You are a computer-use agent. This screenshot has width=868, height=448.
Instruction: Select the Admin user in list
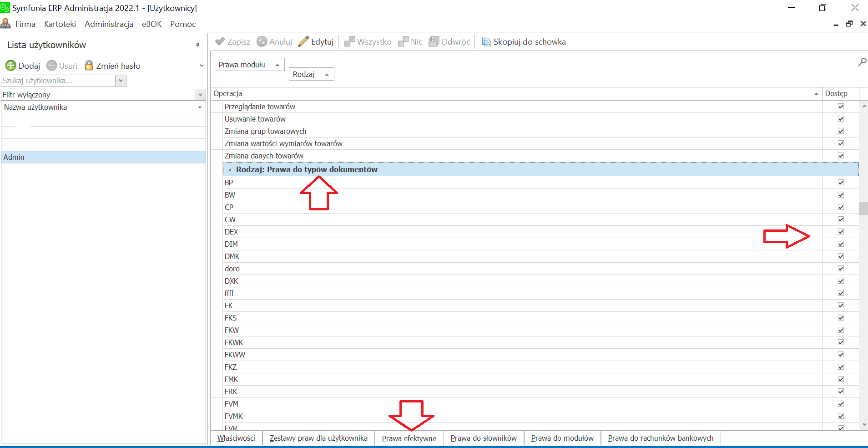click(x=103, y=157)
